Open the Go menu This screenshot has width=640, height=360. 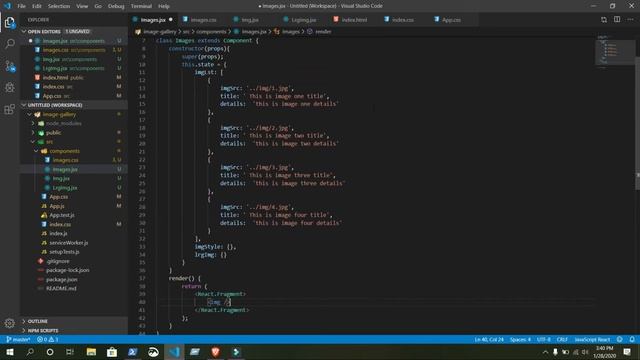point(98,6)
